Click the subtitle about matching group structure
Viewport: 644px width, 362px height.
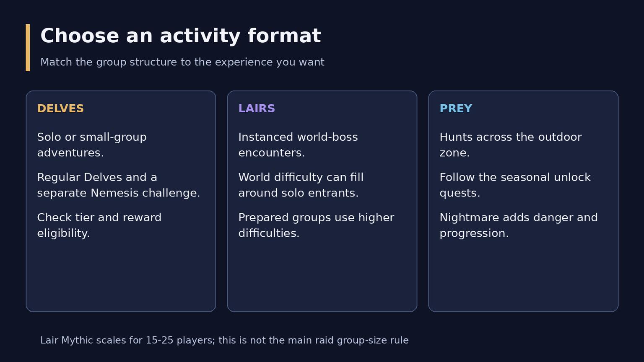(182, 62)
